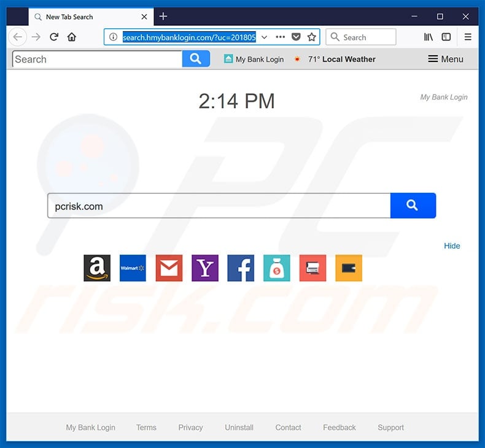Click the toolbar blue search button
The width and height of the screenshot is (485, 448).
click(196, 59)
